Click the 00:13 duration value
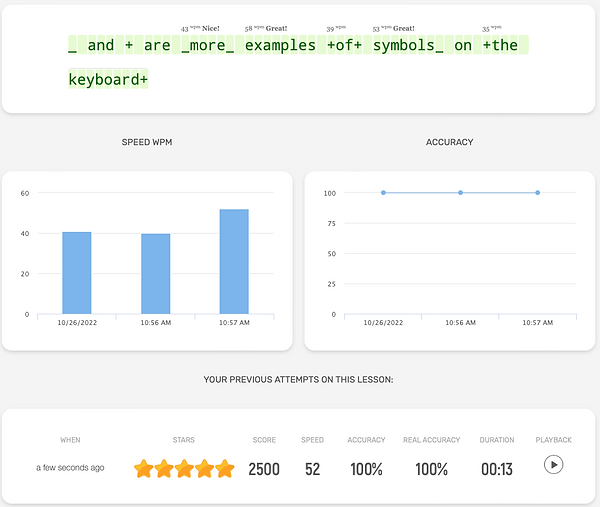The image size is (600, 507). (x=497, y=468)
